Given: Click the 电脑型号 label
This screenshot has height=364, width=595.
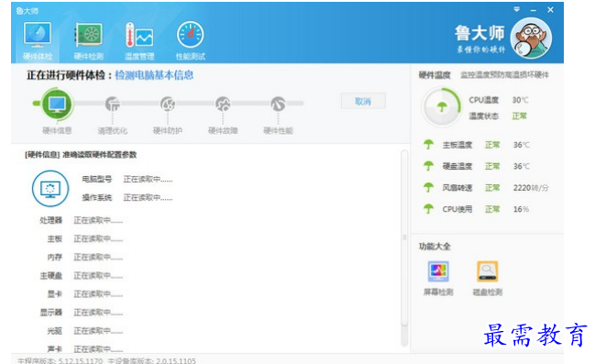Looking at the screenshot, I should click(x=97, y=179).
